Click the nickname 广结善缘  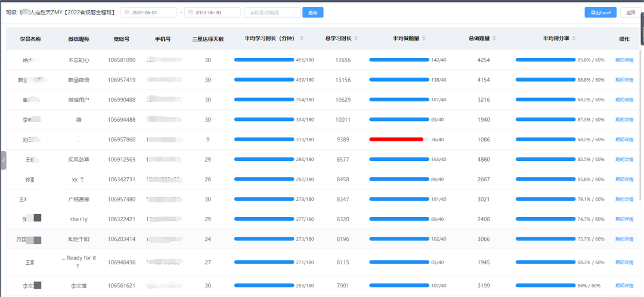coord(79,199)
